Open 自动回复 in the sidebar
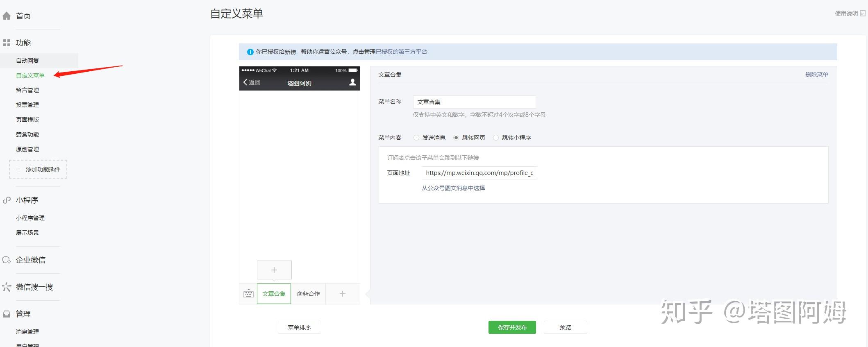The image size is (868, 347). pyautogui.click(x=27, y=61)
